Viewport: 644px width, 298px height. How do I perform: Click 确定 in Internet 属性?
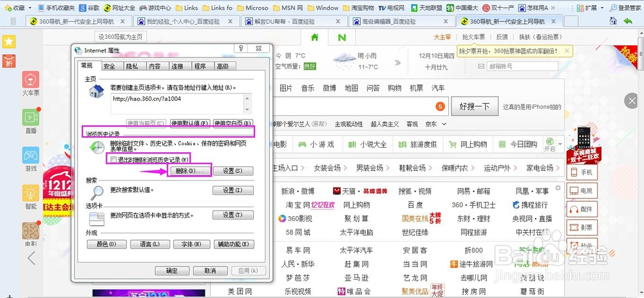coord(172,271)
